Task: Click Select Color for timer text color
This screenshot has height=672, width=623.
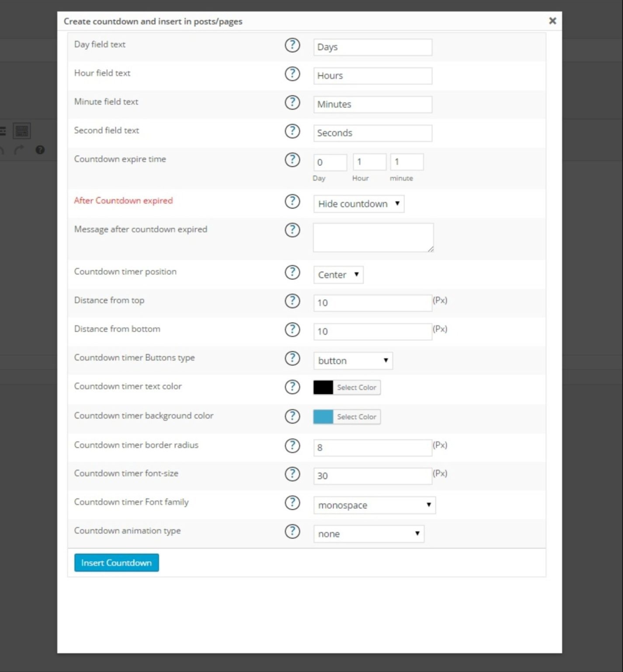Action: tap(357, 387)
